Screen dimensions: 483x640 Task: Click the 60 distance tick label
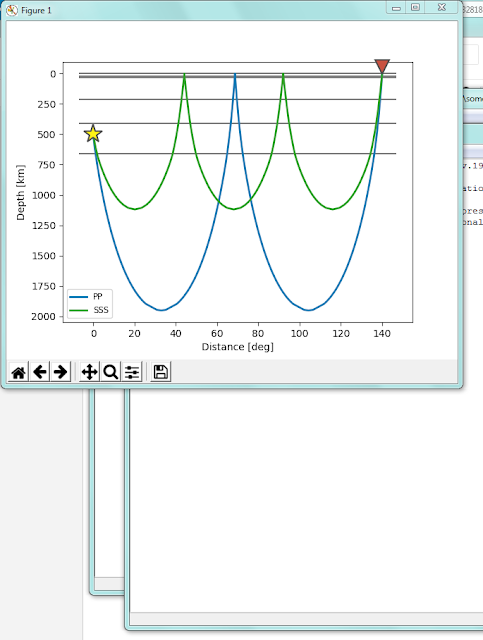click(x=217, y=334)
